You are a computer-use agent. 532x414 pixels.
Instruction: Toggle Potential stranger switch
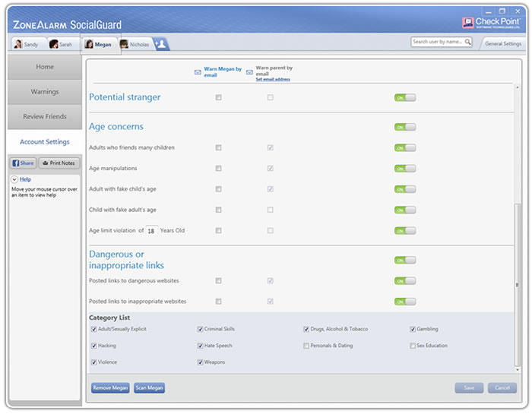tap(405, 98)
